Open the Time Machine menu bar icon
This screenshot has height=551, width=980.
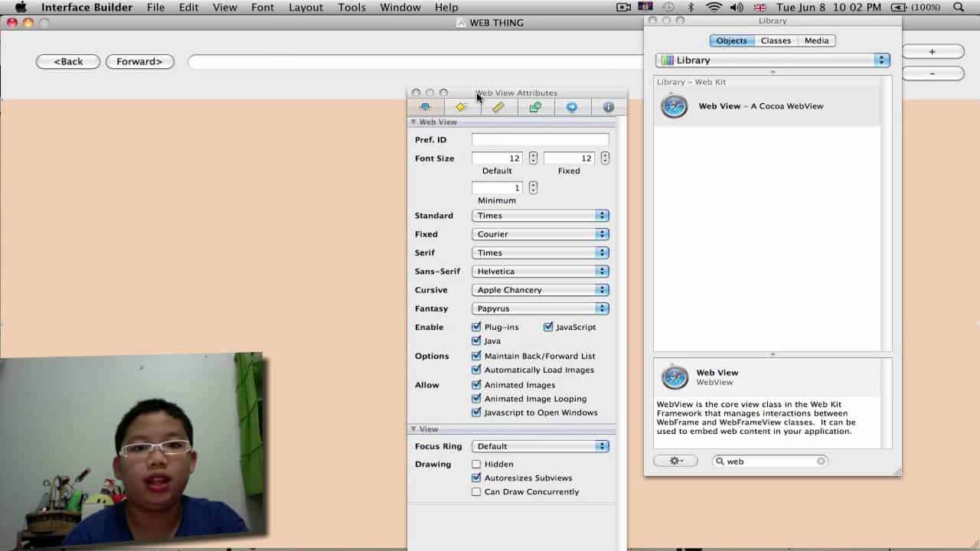[668, 8]
